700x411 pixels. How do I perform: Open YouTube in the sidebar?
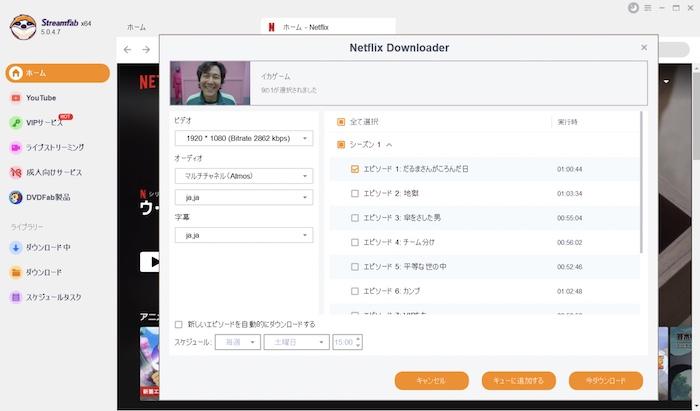point(41,98)
